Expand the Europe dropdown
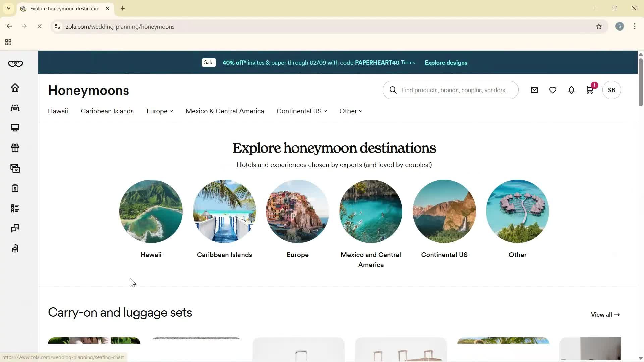Viewport: 644px width, 362px height. coord(159,111)
